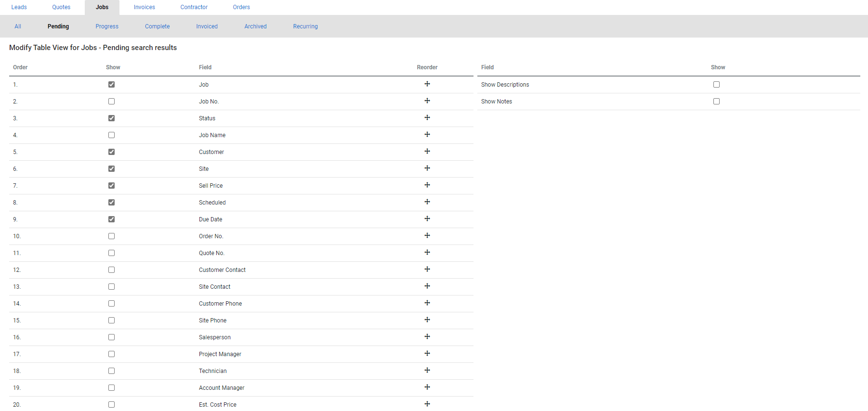Uncheck the Scheduled field show checkbox
The width and height of the screenshot is (868, 411).
(x=112, y=202)
